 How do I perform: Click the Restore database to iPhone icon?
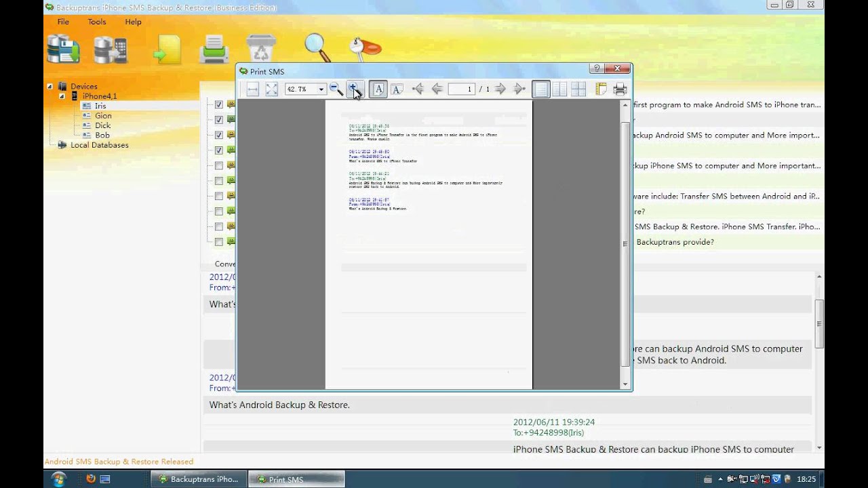[111, 49]
